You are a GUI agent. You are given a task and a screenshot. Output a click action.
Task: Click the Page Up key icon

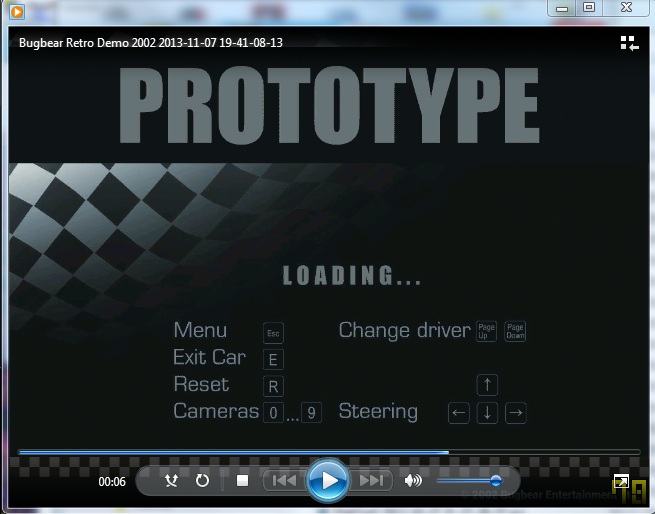pyautogui.click(x=486, y=331)
